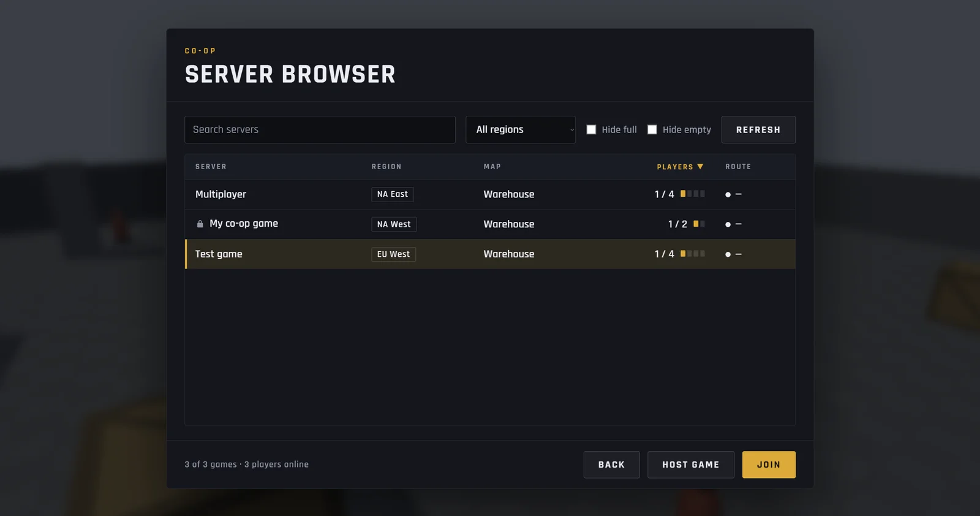Sort by the Route column header
Viewport: 980px width, 516px height.
pyautogui.click(x=738, y=167)
